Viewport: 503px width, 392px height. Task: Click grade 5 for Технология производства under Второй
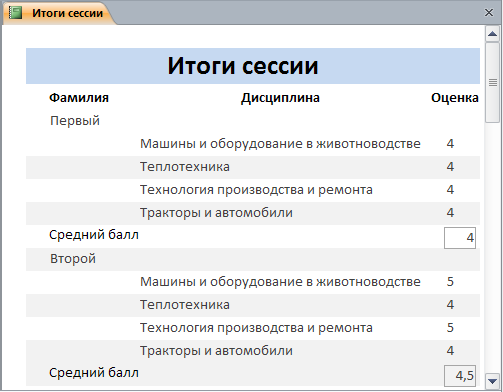coord(450,328)
